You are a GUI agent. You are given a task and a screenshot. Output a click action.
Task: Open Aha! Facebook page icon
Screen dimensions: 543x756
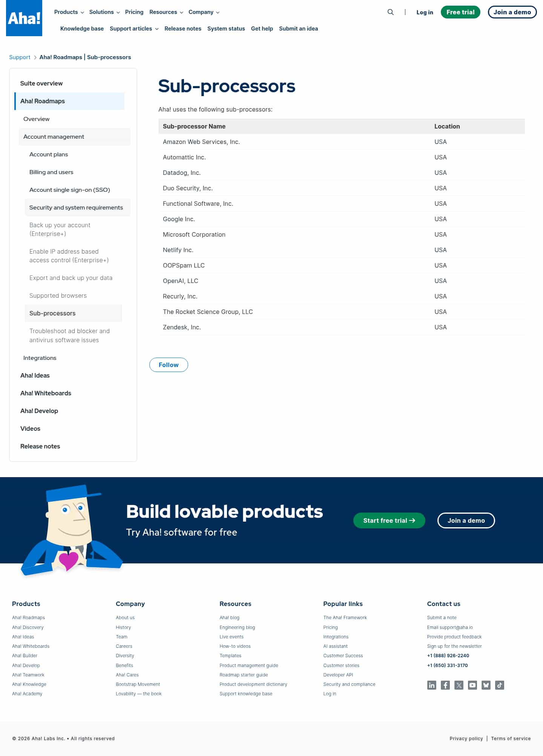[445, 685]
